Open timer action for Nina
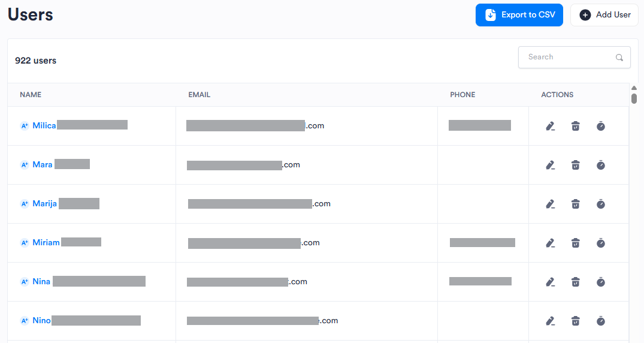Viewport: 644px width, 343px height. click(x=600, y=282)
